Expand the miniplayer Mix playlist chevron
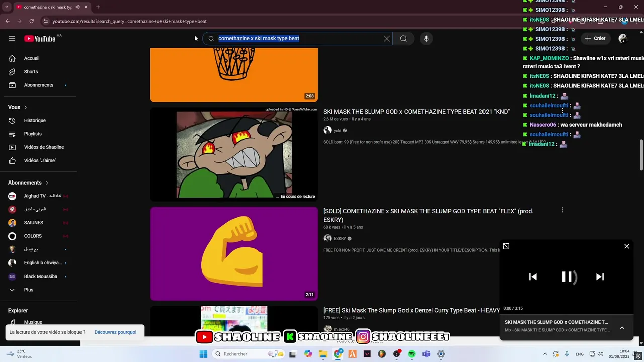The width and height of the screenshot is (644, 362). tap(622, 328)
